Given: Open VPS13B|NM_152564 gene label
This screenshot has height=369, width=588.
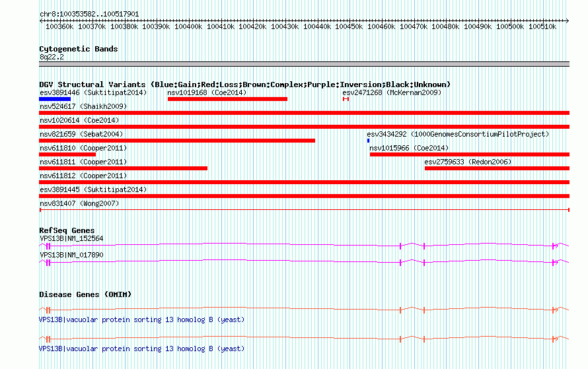Looking at the screenshot, I should [x=71, y=239].
